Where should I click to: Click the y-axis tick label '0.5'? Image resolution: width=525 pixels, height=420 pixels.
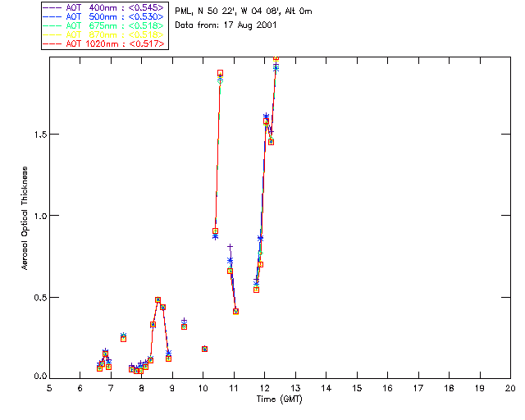pyautogui.click(x=40, y=297)
